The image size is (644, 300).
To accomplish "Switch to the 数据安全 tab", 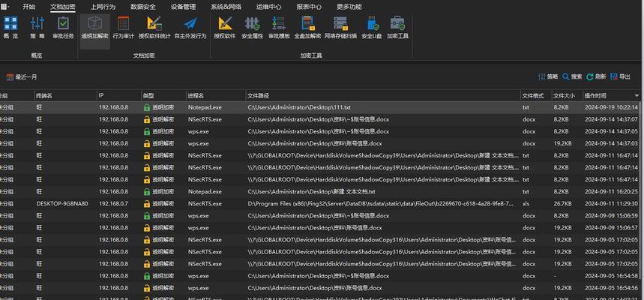I will pos(143,7).
